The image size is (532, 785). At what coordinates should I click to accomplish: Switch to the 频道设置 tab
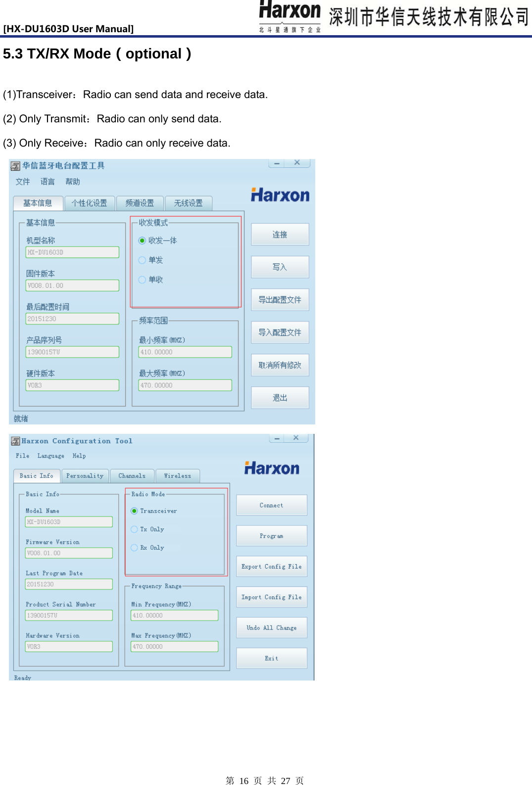(x=140, y=203)
